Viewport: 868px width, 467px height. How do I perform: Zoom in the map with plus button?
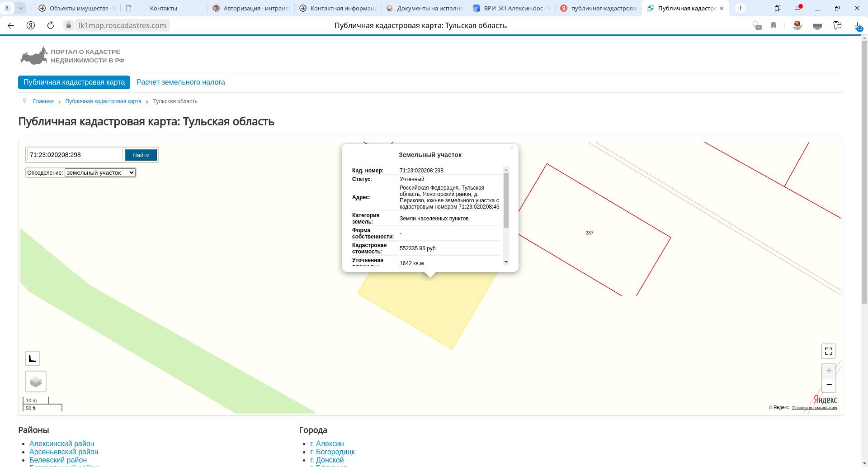pyautogui.click(x=829, y=371)
